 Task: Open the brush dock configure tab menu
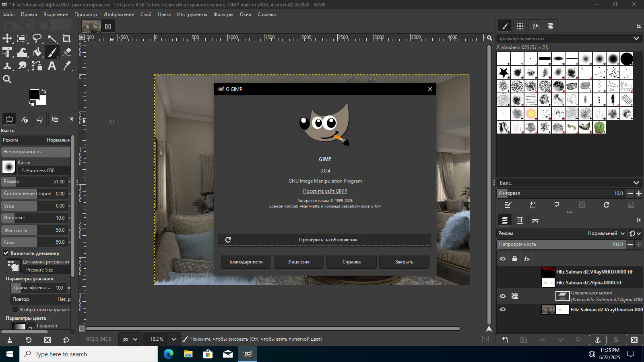(x=639, y=26)
